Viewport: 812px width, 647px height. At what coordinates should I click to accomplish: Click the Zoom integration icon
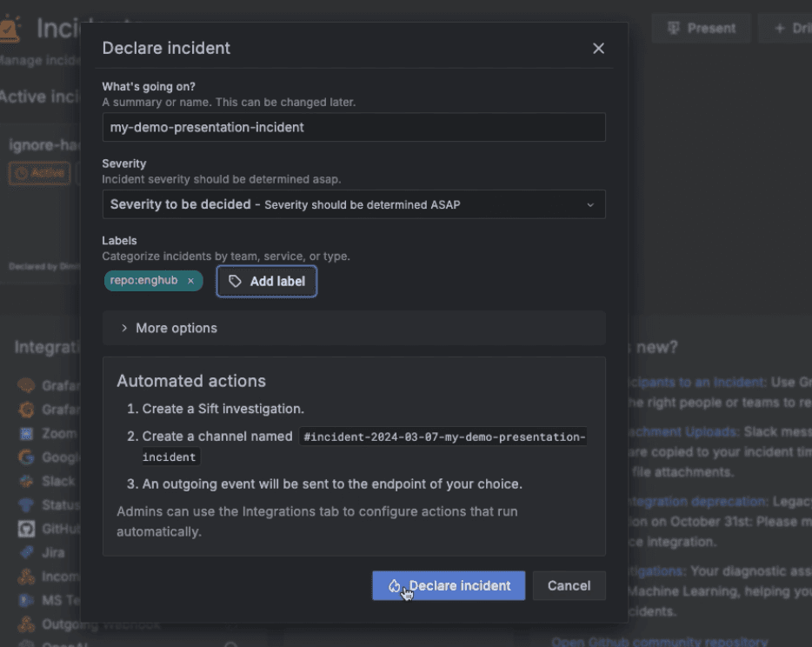point(26,433)
